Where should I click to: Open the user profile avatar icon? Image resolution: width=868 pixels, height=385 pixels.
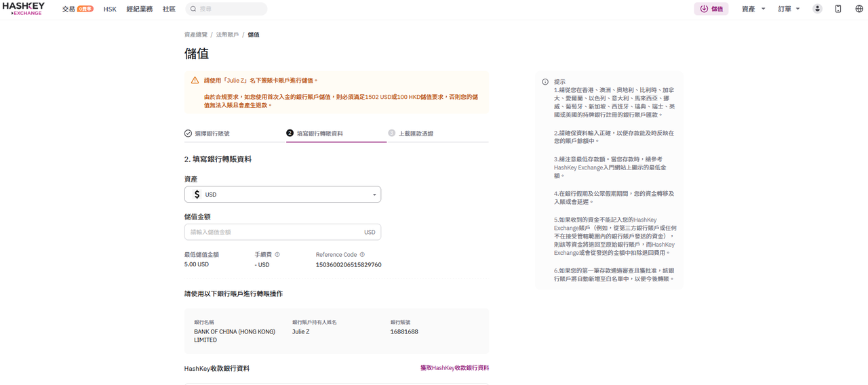tap(817, 9)
